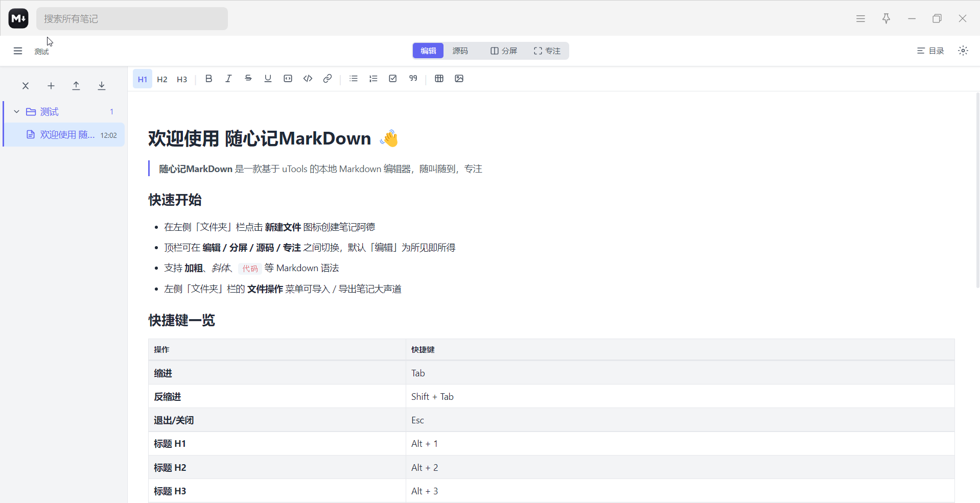Screen dimensions: 980x503
Task: Toggle the sidebar with the hamburger beside 测试 breadcrumb
Action: (18, 51)
